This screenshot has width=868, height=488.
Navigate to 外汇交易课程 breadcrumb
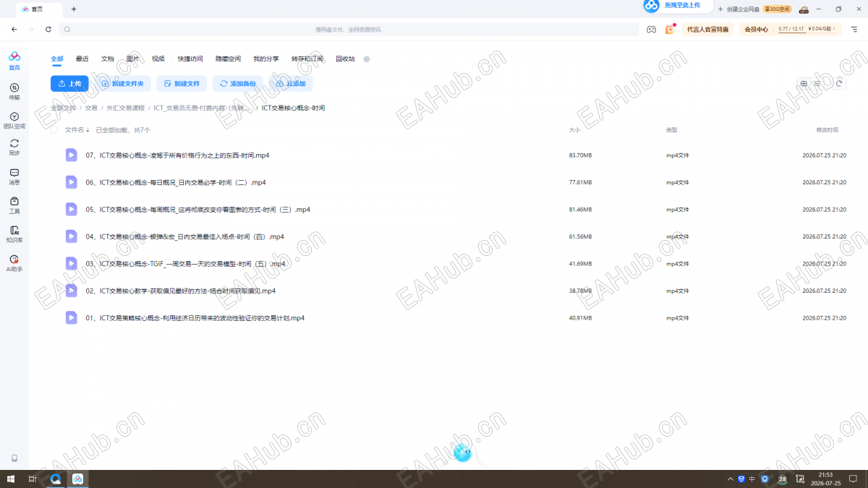coord(125,108)
